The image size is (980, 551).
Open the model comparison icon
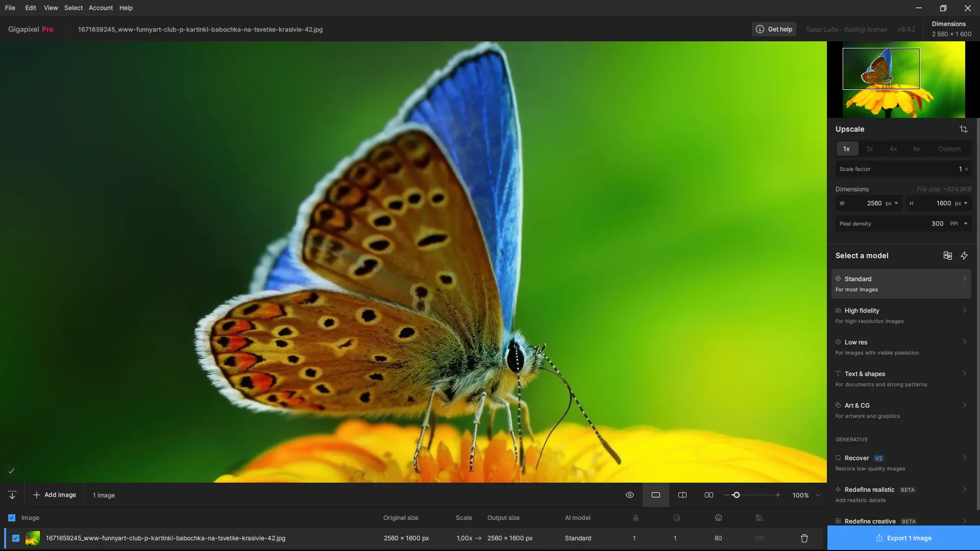947,256
